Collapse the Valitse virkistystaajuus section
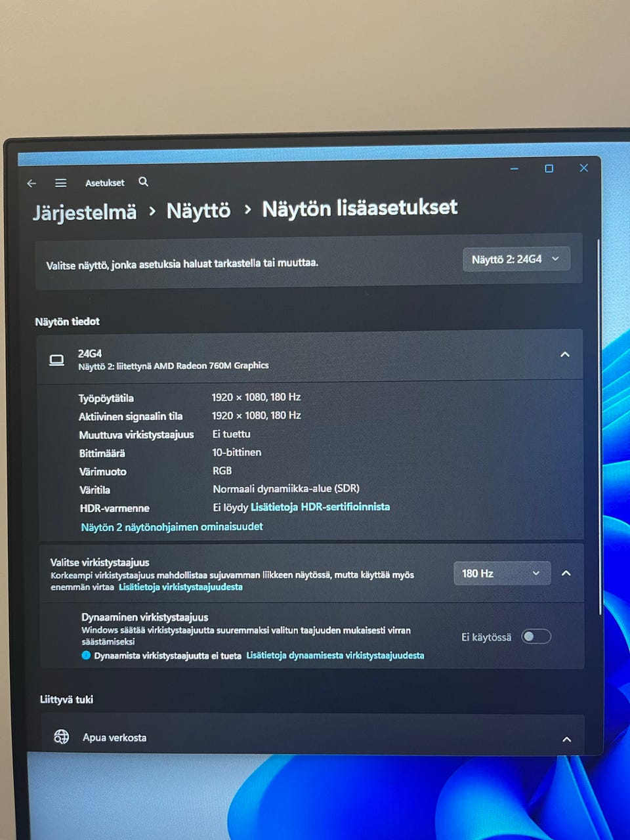 [x=566, y=573]
